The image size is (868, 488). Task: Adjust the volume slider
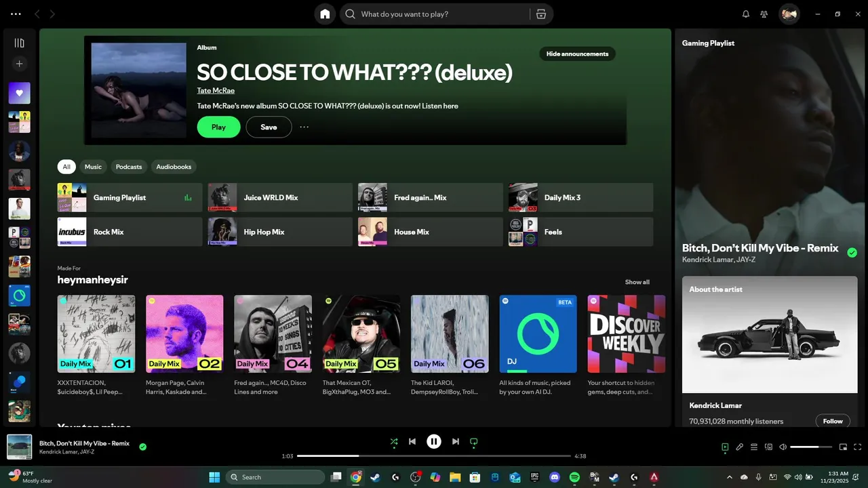tap(811, 447)
